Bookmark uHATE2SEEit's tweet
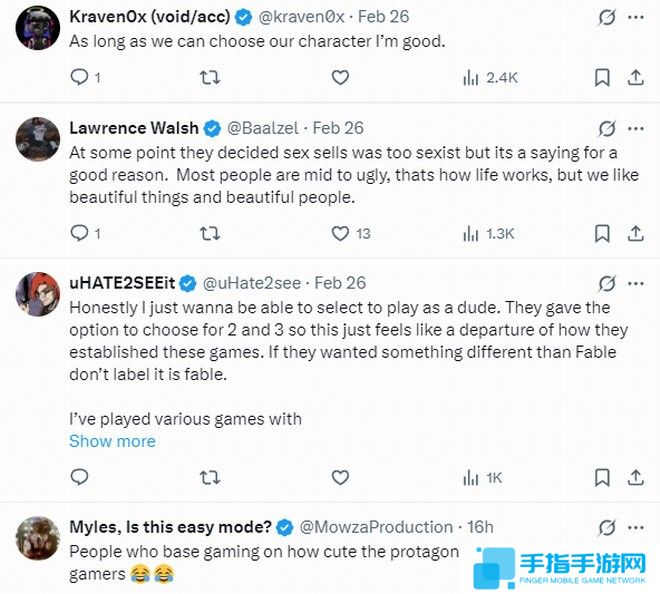This screenshot has height=594, width=660. [602, 478]
